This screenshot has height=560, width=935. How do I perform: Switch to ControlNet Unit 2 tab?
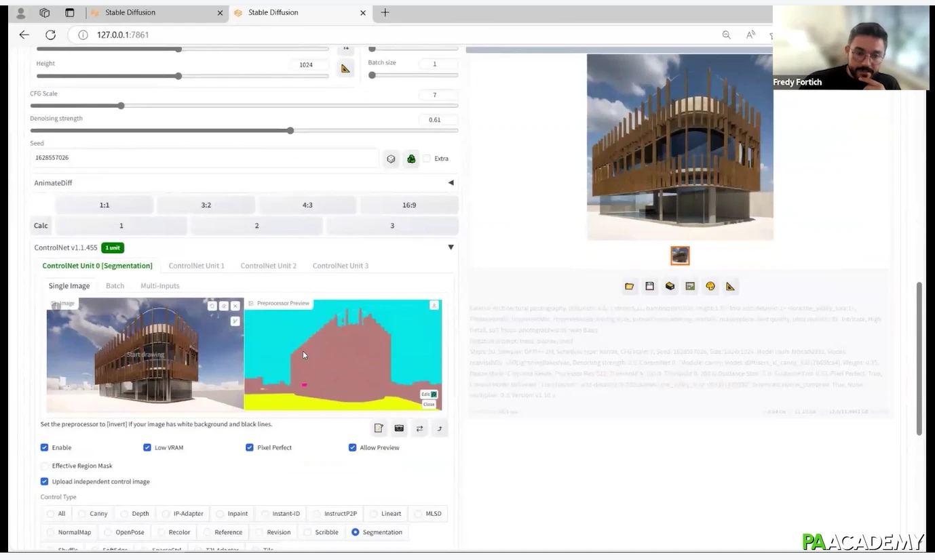268,266
